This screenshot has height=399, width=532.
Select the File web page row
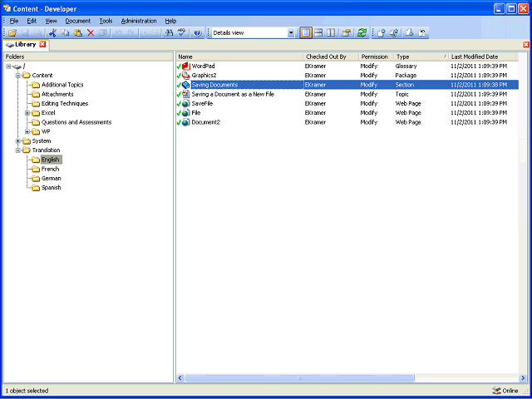347,113
